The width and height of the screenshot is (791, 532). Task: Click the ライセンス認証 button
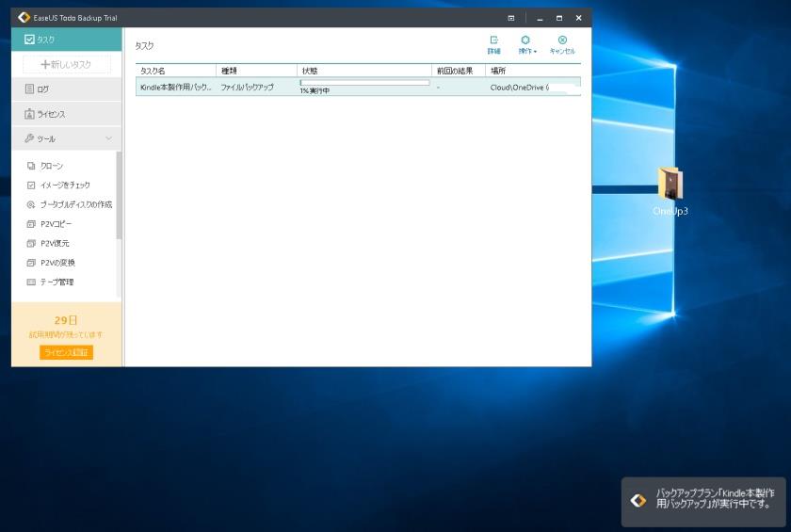(x=66, y=352)
